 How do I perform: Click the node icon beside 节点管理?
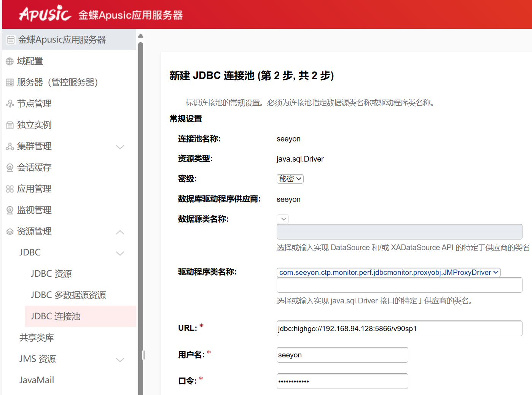[10, 104]
